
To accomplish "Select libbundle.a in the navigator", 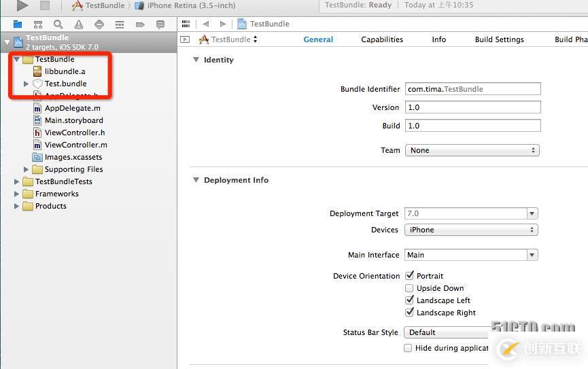I will pyautogui.click(x=65, y=71).
